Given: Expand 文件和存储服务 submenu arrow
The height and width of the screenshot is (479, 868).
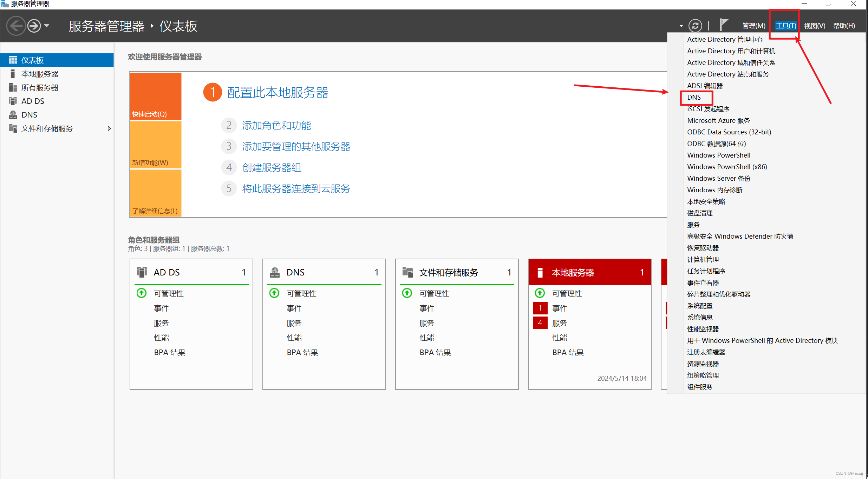Looking at the screenshot, I should [109, 128].
